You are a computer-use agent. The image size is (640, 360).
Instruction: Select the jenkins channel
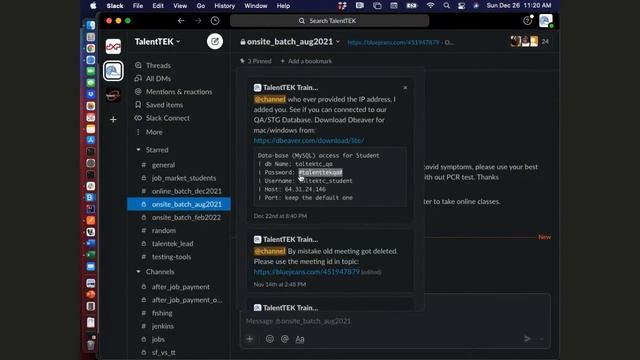click(x=163, y=326)
